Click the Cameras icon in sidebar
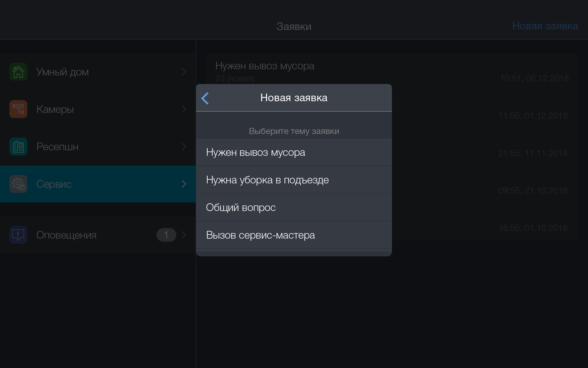The height and width of the screenshot is (368, 588). [x=18, y=109]
